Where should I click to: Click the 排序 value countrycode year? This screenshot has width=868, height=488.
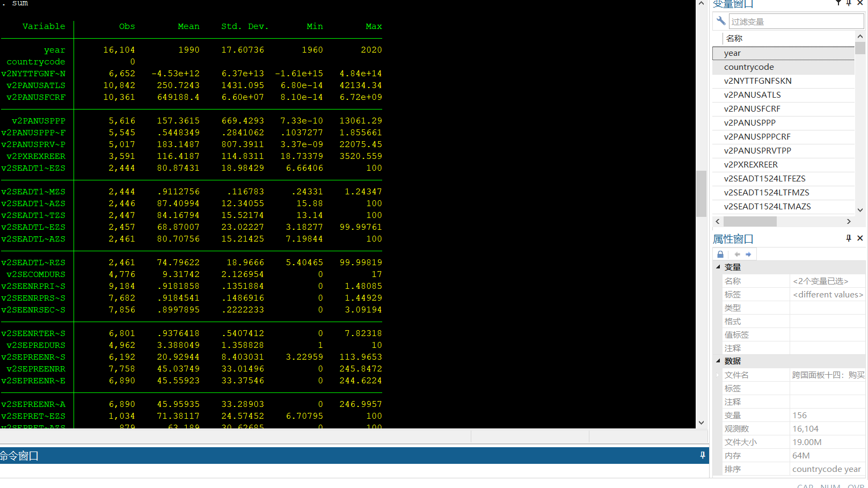[x=827, y=469]
